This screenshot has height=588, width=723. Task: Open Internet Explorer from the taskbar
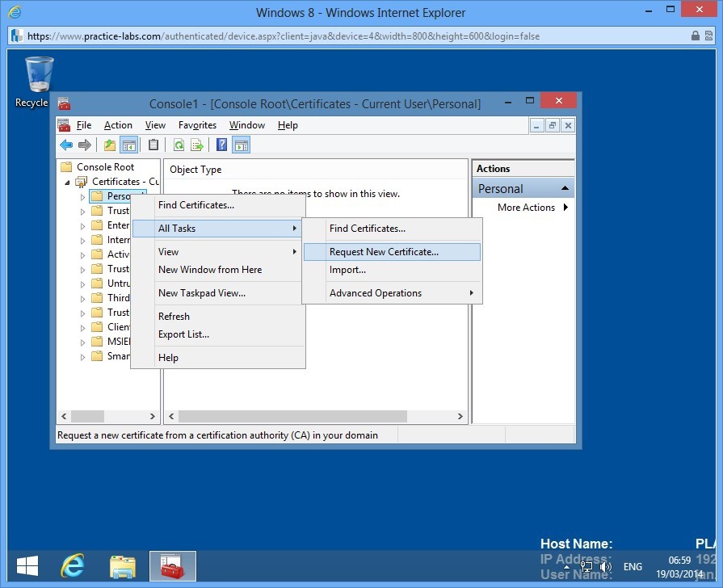72,566
